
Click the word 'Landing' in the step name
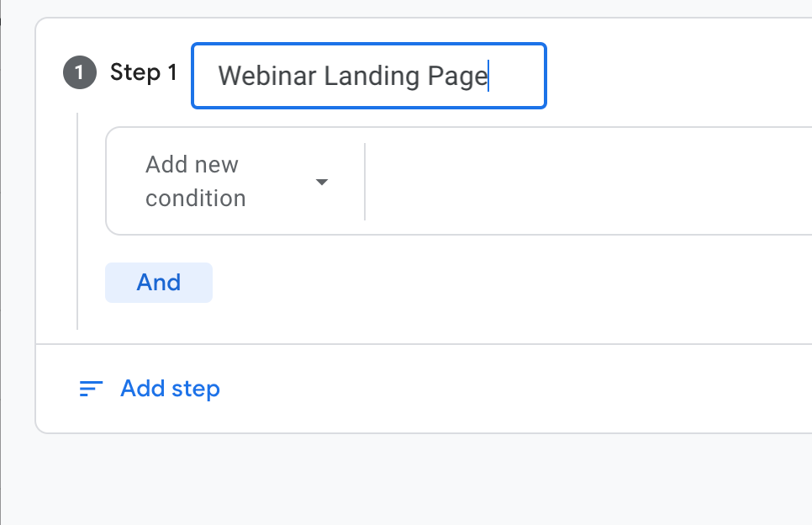(x=372, y=77)
